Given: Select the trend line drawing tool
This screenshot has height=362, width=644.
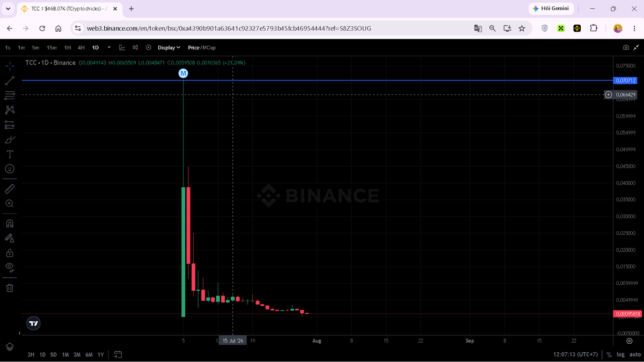Looking at the screenshot, I should click(10, 81).
